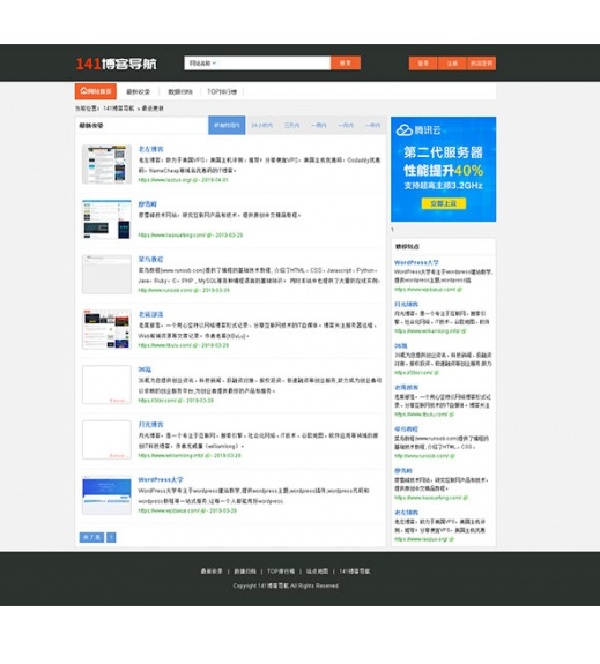The width and height of the screenshot is (600, 664).
Task: Select the 三天内 time filter
Action: (291, 126)
